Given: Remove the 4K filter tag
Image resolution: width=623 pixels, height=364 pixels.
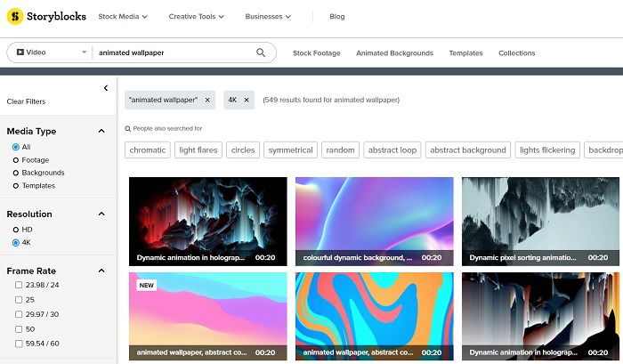Looking at the screenshot, I should pyautogui.click(x=247, y=101).
